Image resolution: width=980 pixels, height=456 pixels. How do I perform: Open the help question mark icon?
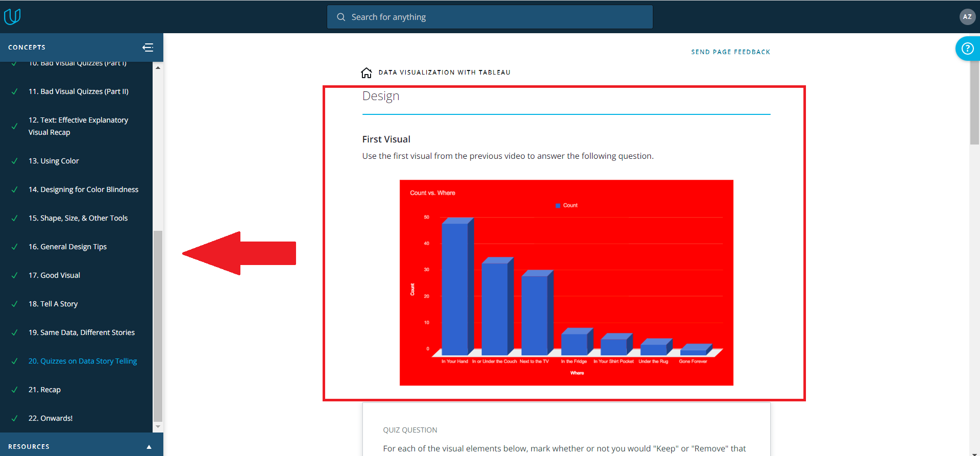pos(967,49)
